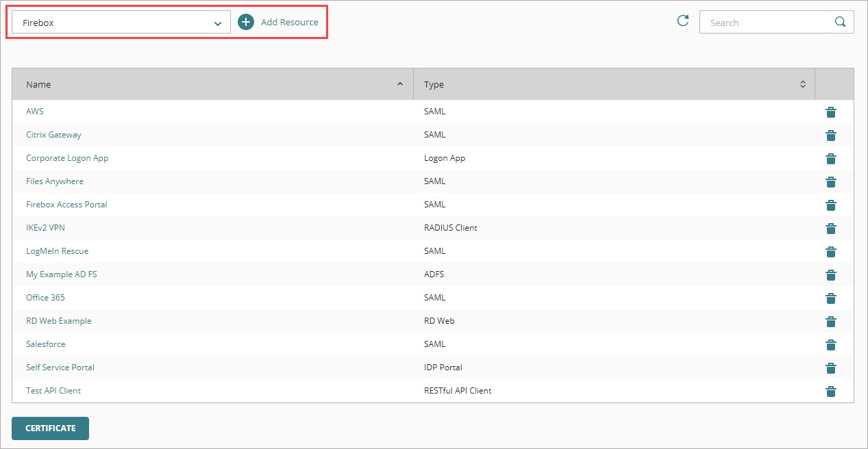Viewport: 868px width, 449px height.
Task: Remove the Corporate Logon App resource
Action: click(x=831, y=159)
